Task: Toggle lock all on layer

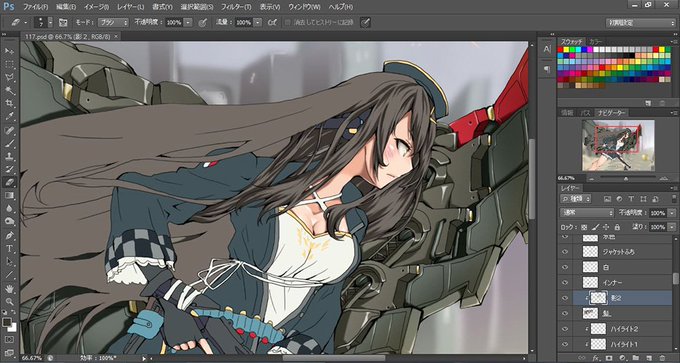Action: coord(617,227)
